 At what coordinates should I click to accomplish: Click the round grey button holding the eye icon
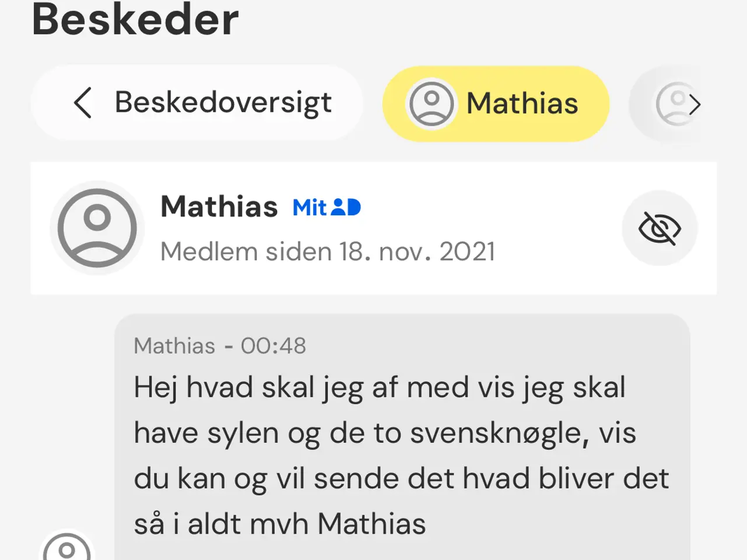[659, 228]
